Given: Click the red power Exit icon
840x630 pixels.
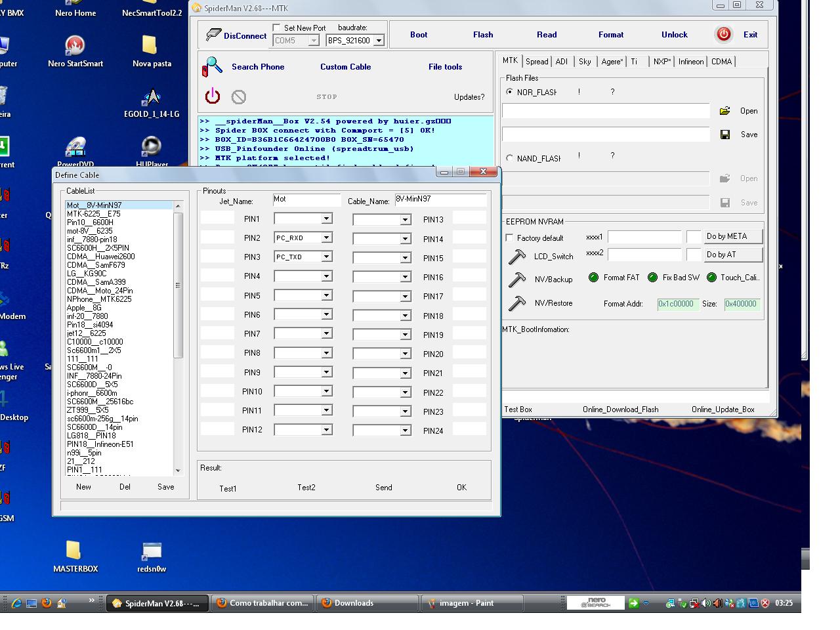Looking at the screenshot, I should coord(723,35).
